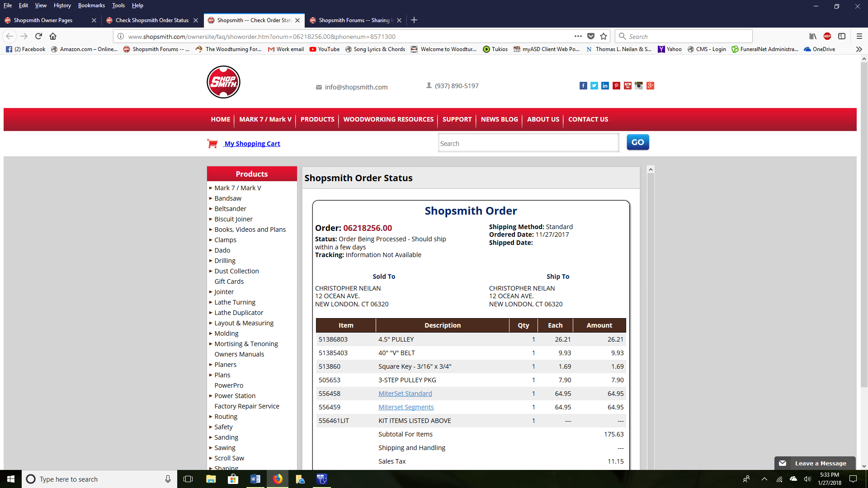Show the Firefox library

coord(813,36)
